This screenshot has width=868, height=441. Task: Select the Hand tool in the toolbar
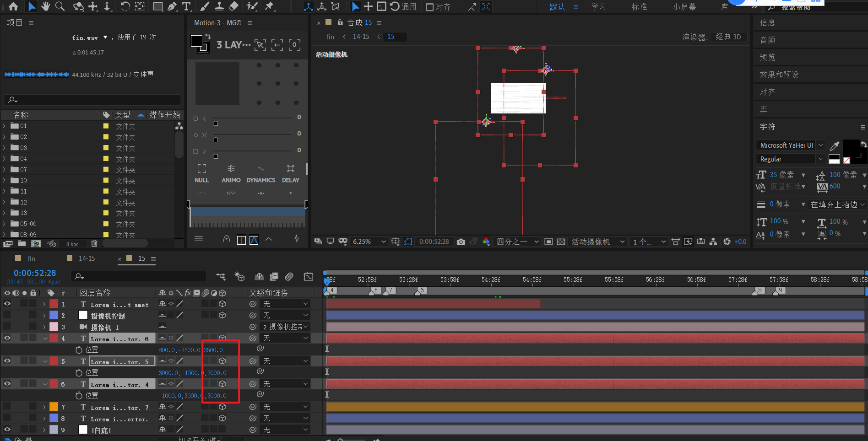coord(45,6)
